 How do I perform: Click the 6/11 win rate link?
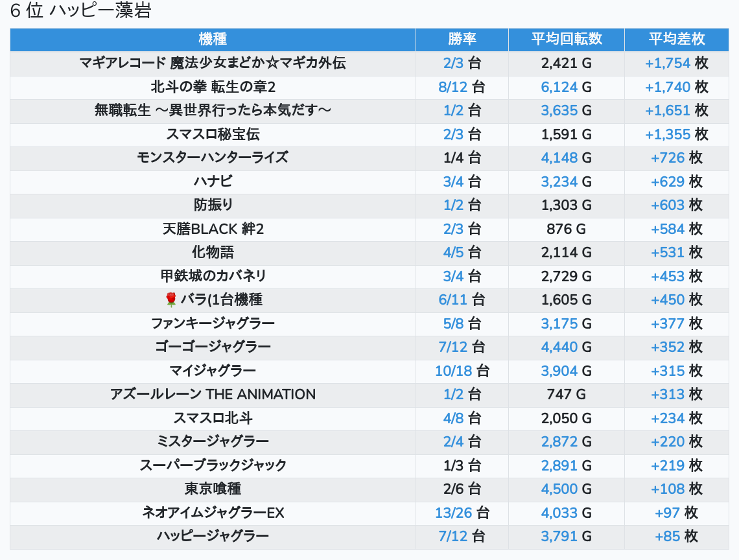pyautogui.click(x=452, y=299)
